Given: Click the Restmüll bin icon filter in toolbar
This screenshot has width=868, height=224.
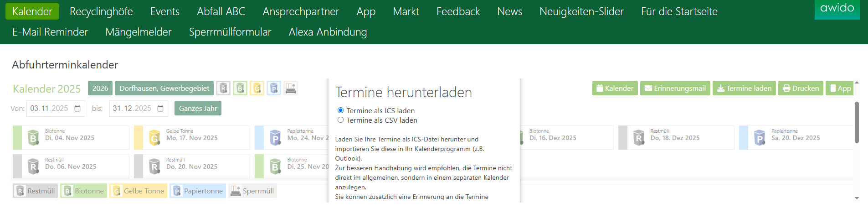Looking at the screenshot, I should (x=223, y=88).
